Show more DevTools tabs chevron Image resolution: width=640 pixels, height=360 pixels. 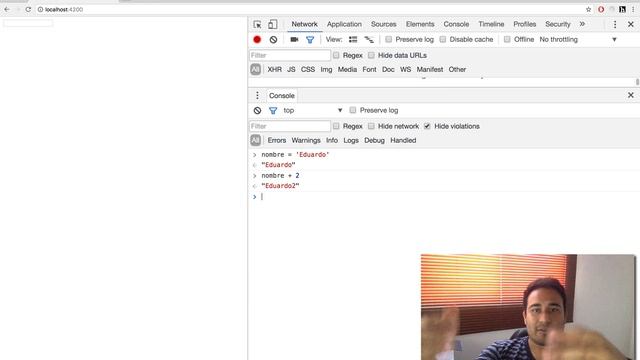click(x=582, y=24)
